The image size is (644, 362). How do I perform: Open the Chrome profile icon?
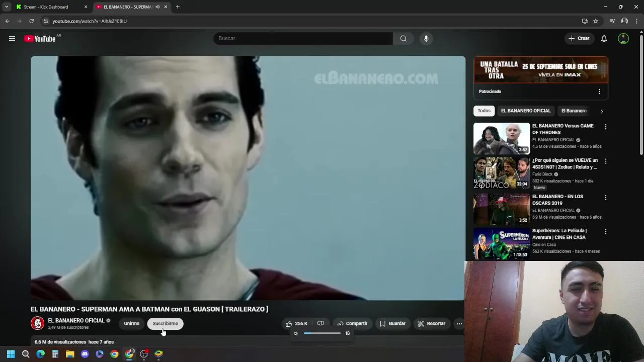click(x=624, y=21)
